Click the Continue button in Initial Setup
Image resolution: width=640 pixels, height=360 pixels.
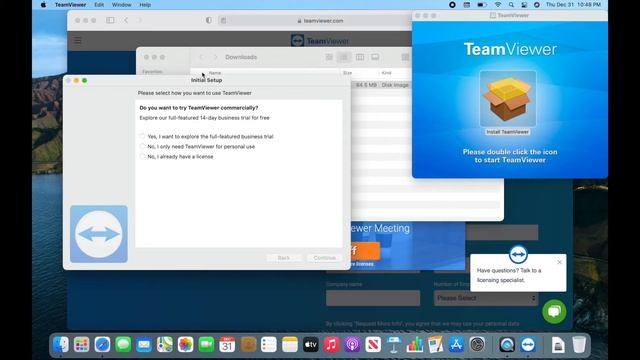[324, 258]
